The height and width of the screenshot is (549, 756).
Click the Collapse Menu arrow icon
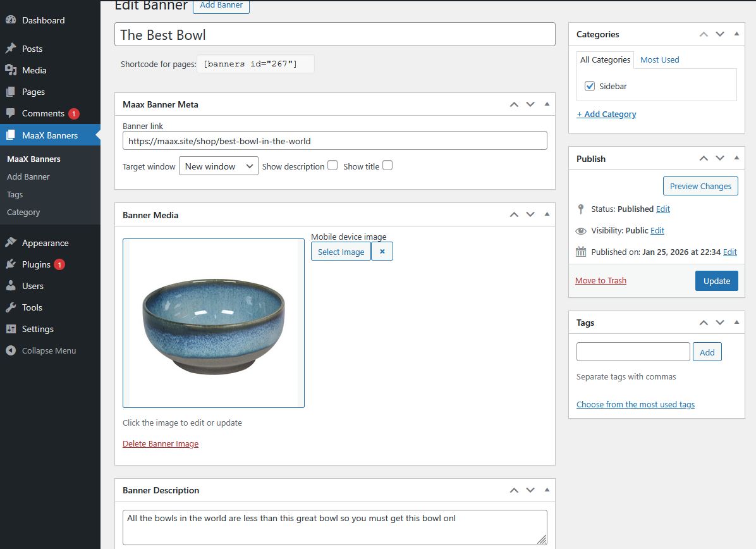(x=11, y=350)
